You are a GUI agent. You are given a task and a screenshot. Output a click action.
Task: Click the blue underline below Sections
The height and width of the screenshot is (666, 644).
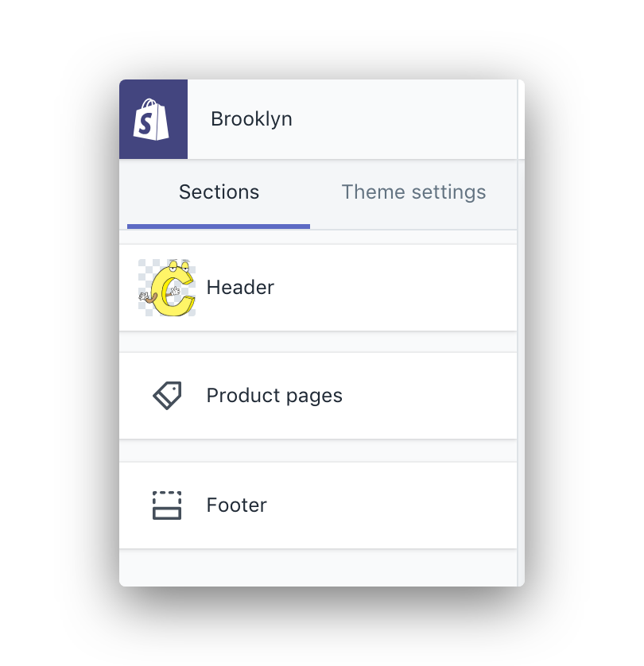[x=219, y=227]
